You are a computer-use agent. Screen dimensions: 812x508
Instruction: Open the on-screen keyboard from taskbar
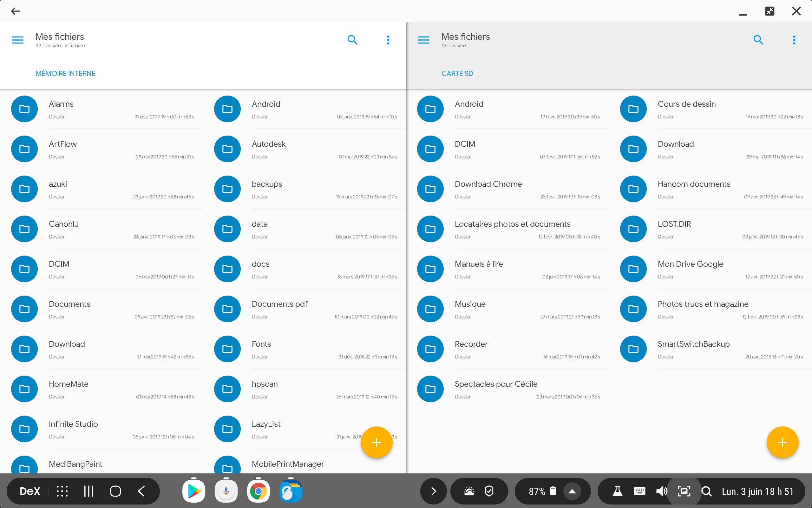(639, 491)
